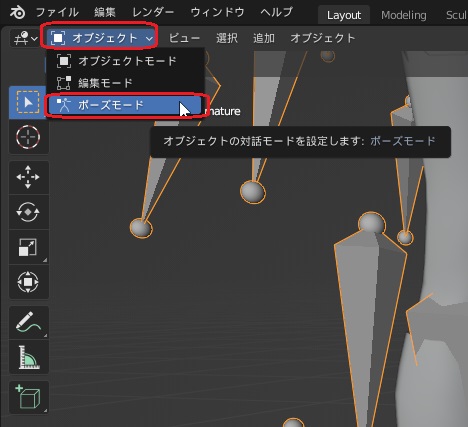This screenshot has height=427, width=468.
Task: Select the Annotate pencil tool
Action: pos(28,322)
